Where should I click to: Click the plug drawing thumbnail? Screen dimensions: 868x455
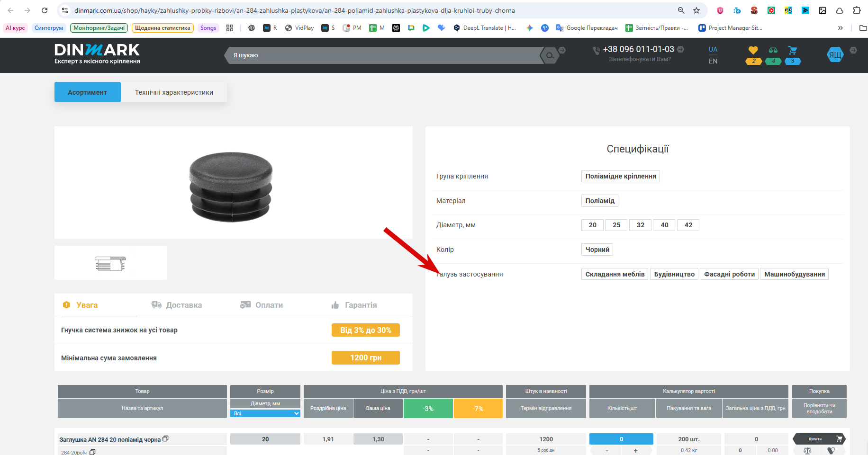pos(110,263)
